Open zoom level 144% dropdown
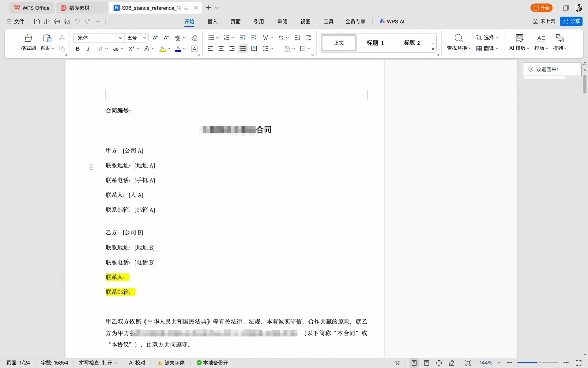The image size is (588, 368). [x=499, y=363]
